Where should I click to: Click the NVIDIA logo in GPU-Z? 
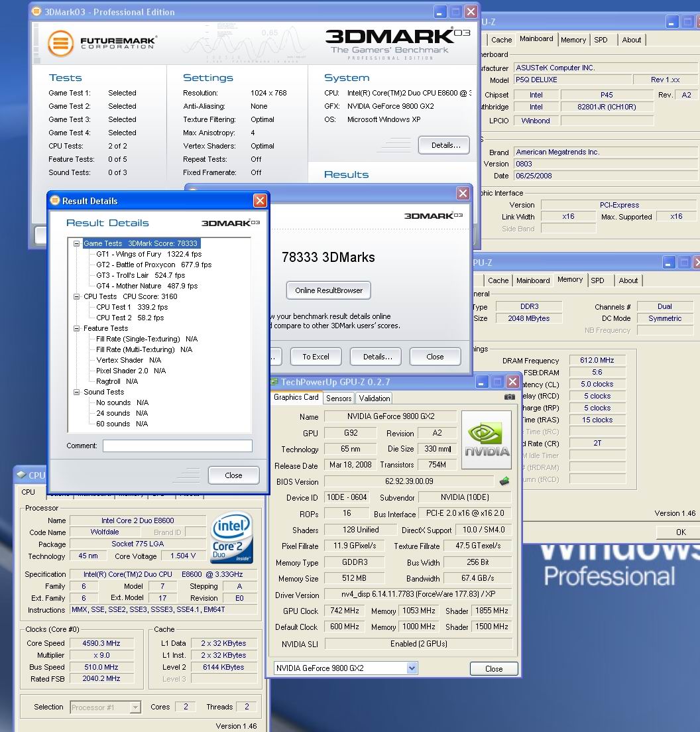[487, 440]
